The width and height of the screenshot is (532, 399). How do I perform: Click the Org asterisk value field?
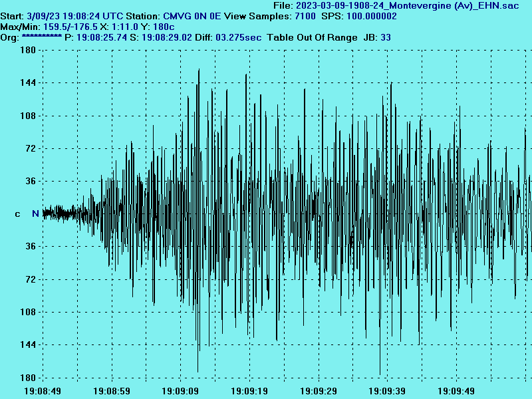pos(42,36)
